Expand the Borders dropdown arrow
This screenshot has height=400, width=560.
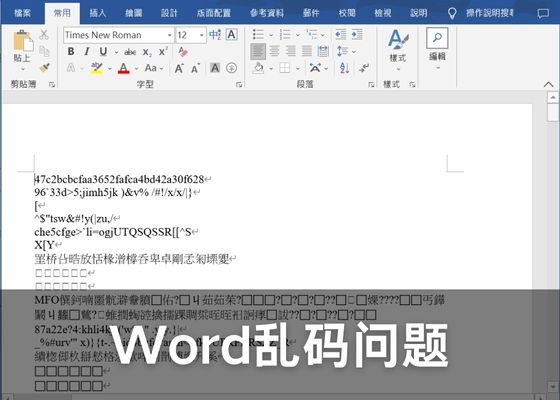(x=298, y=68)
